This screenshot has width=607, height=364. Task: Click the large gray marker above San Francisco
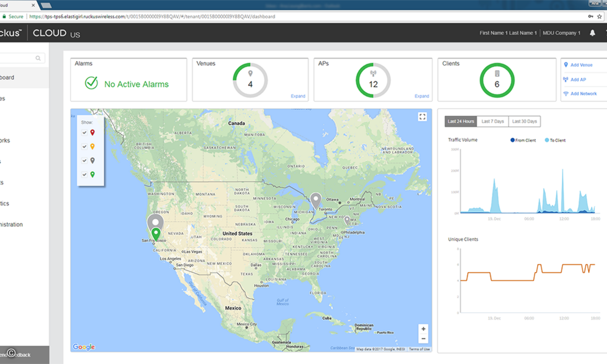155,221
